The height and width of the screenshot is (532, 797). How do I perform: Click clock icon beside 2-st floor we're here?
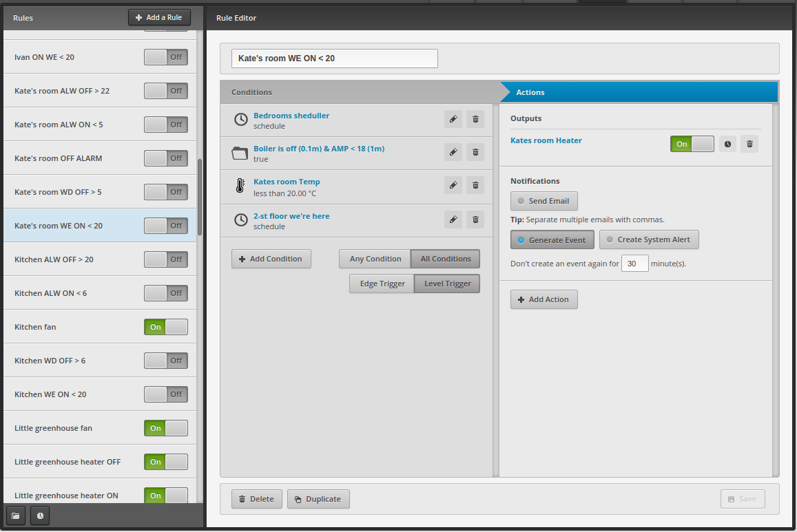[241, 220]
